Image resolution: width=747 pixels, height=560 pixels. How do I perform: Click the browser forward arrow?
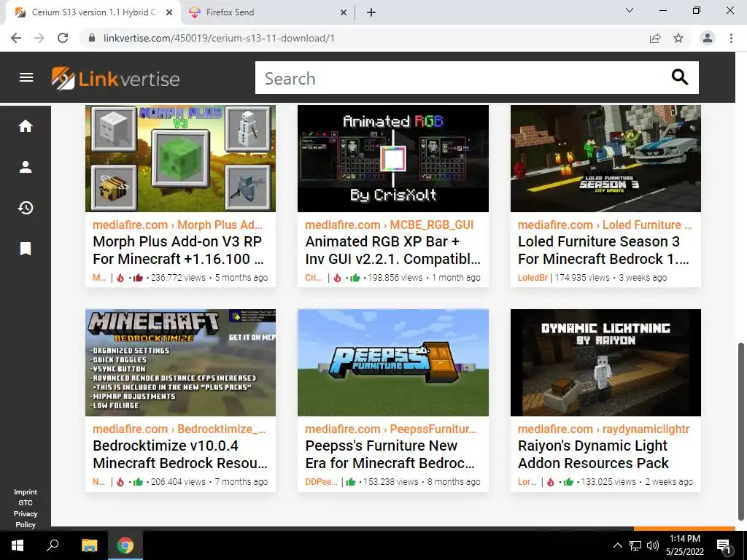click(39, 38)
